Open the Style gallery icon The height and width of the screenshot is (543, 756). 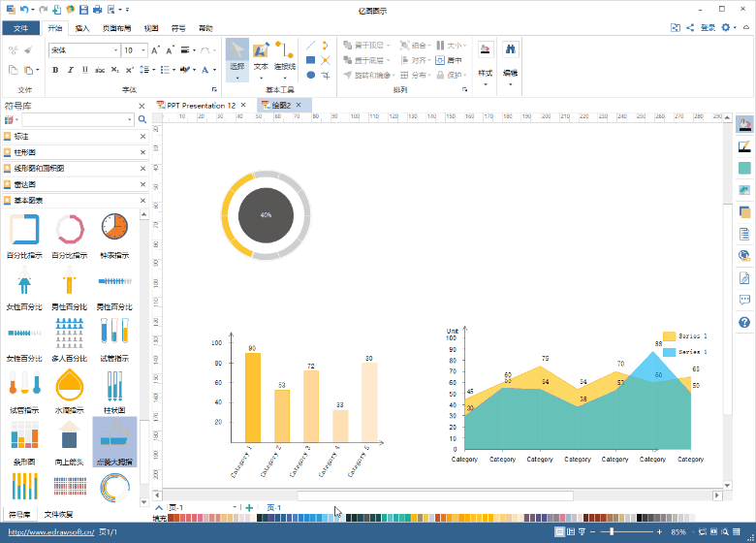[485, 48]
